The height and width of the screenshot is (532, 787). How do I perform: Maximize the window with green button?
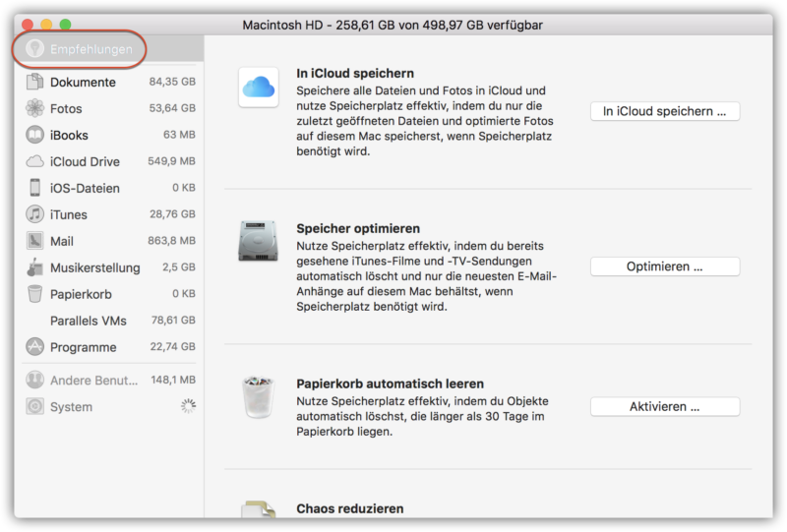click(65, 24)
